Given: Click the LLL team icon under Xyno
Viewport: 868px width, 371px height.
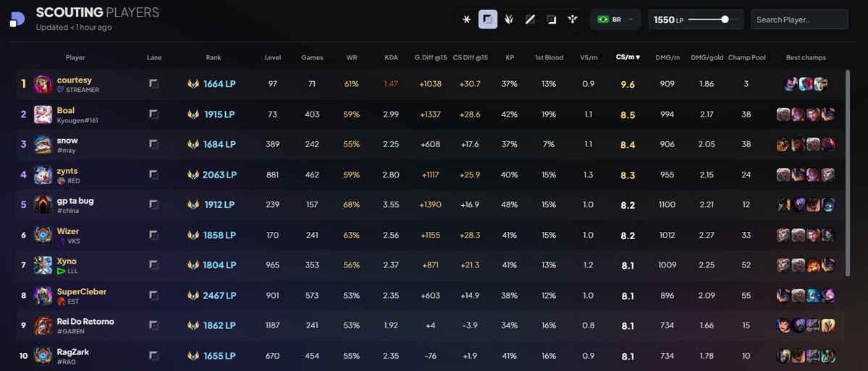Looking at the screenshot, I should pos(62,271).
